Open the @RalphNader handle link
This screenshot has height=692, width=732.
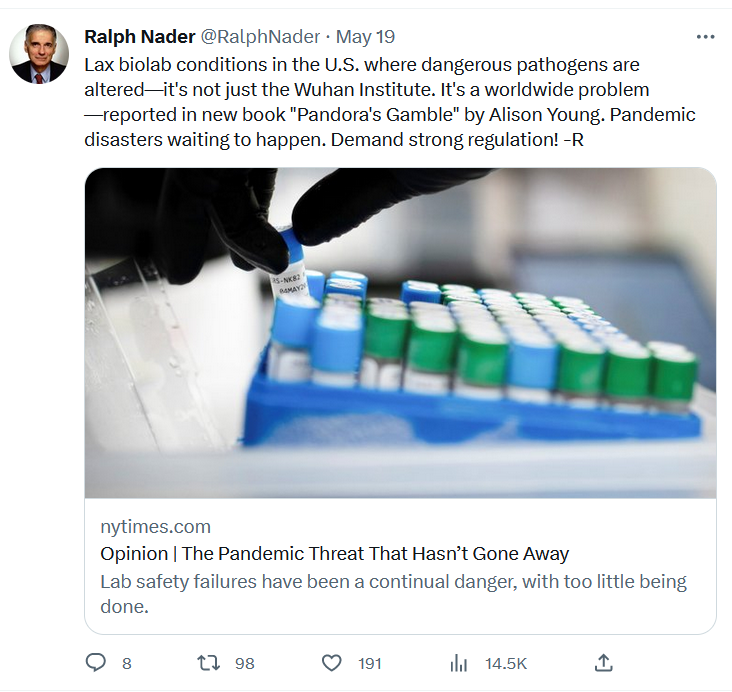tap(260, 37)
